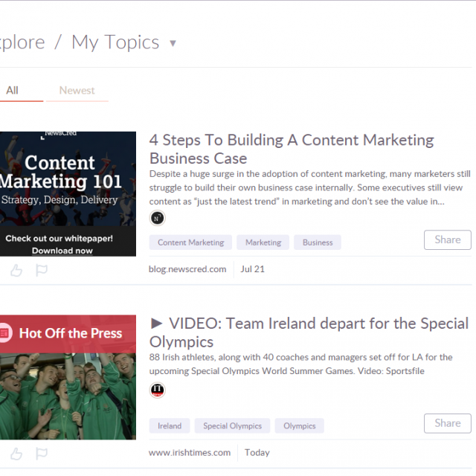Share the Team Ireland video article
The image size is (476, 476).
(448, 423)
